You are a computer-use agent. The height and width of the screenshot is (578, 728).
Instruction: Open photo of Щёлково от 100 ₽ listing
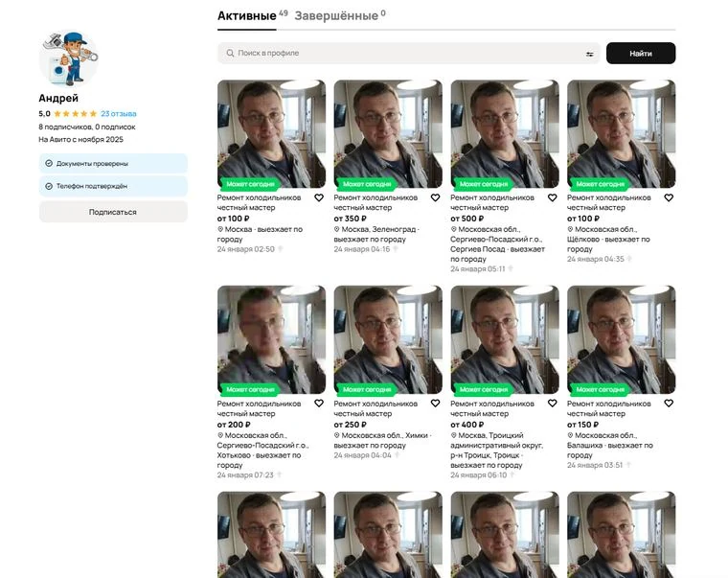click(622, 134)
